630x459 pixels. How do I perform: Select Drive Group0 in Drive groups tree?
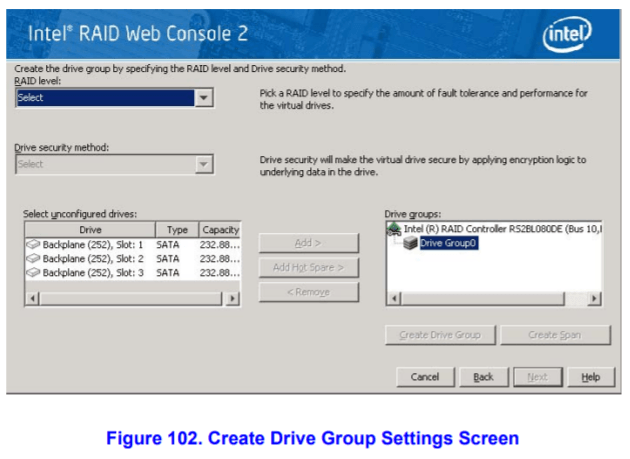click(449, 243)
